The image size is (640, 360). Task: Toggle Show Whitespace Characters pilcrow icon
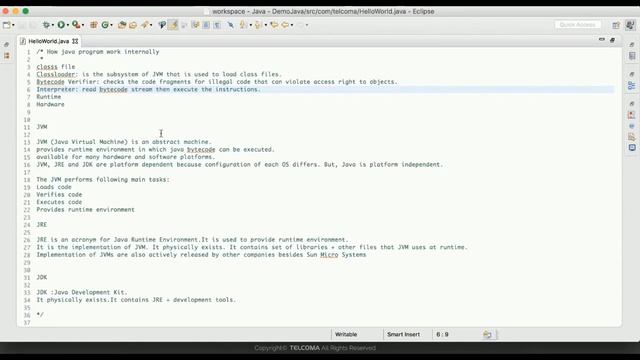pos(217,25)
